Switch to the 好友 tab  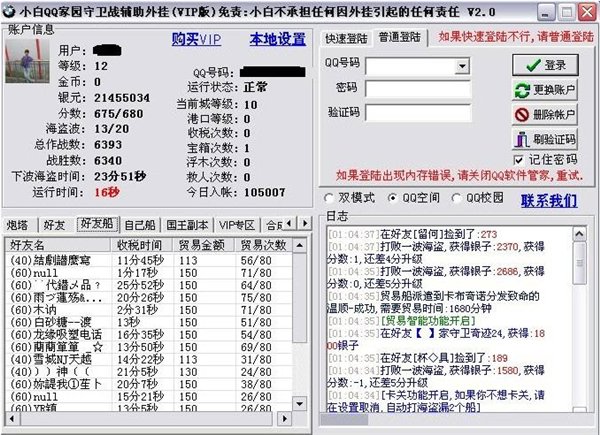coord(54,225)
